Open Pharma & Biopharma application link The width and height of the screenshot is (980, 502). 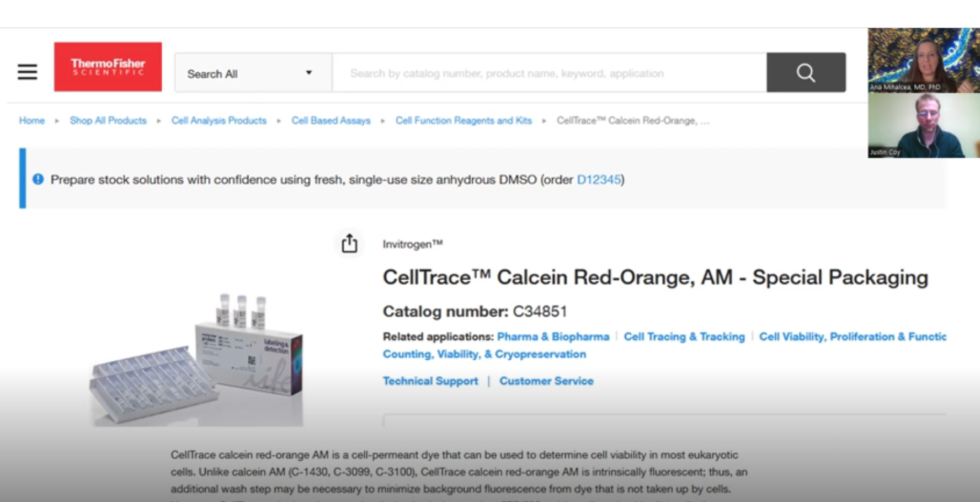pos(553,337)
